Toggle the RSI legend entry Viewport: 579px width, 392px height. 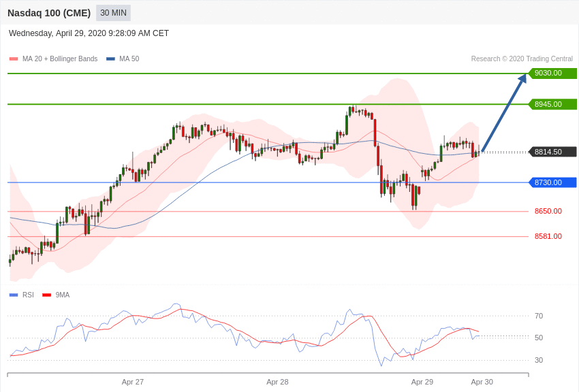(x=22, y=295)
